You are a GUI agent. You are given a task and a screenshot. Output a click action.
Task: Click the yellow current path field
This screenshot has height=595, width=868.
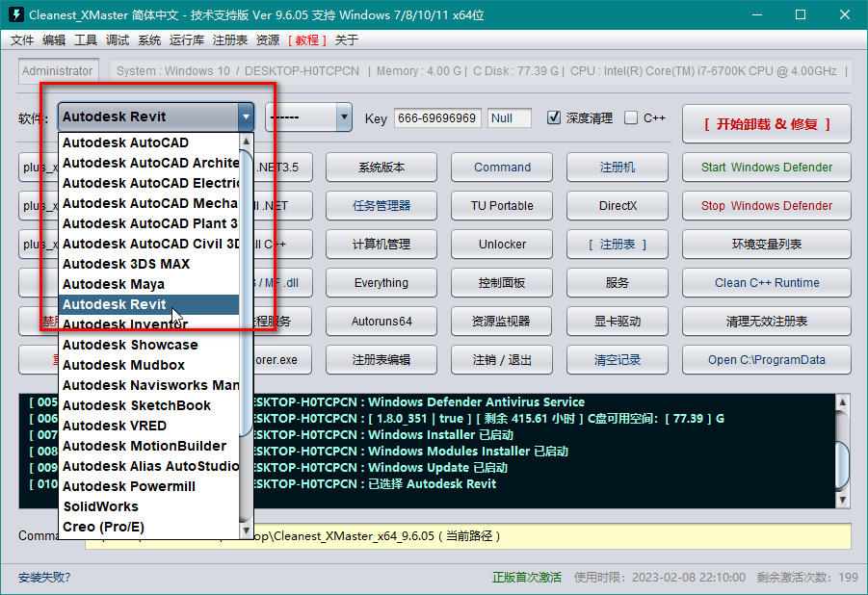468,535
